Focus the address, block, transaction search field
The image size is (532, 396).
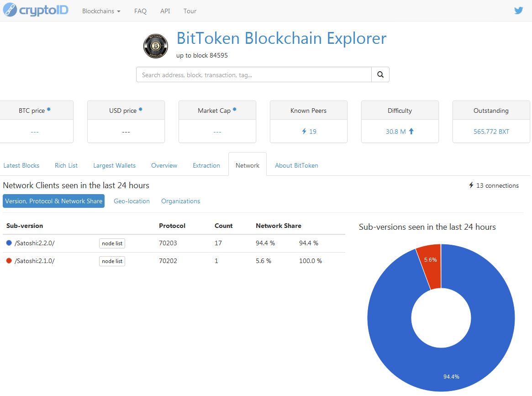pos(254,74)
